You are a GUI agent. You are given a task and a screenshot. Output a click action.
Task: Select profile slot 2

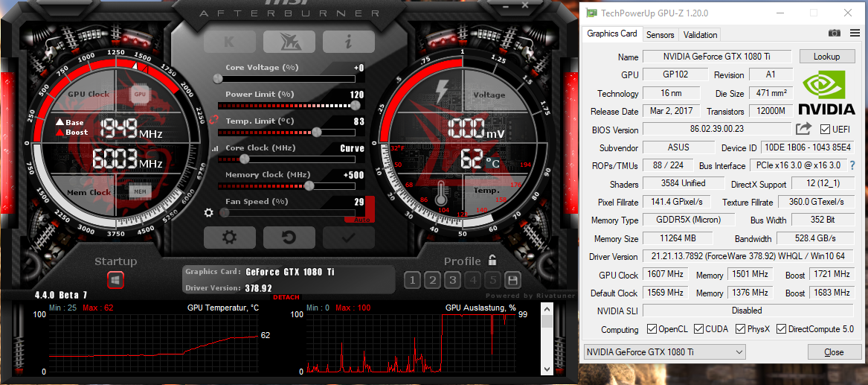tap(433, 280)
